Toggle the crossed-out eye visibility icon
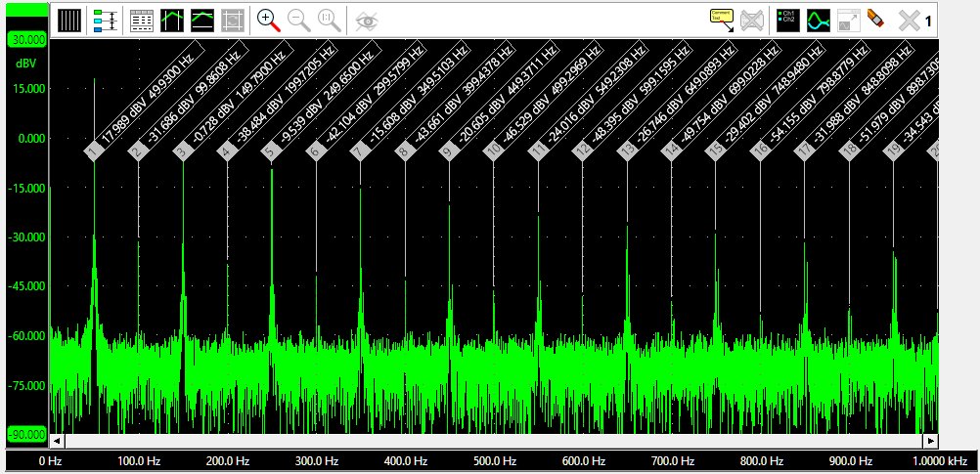The height and width of the screenshot is (474, 980). pos(368,21)
